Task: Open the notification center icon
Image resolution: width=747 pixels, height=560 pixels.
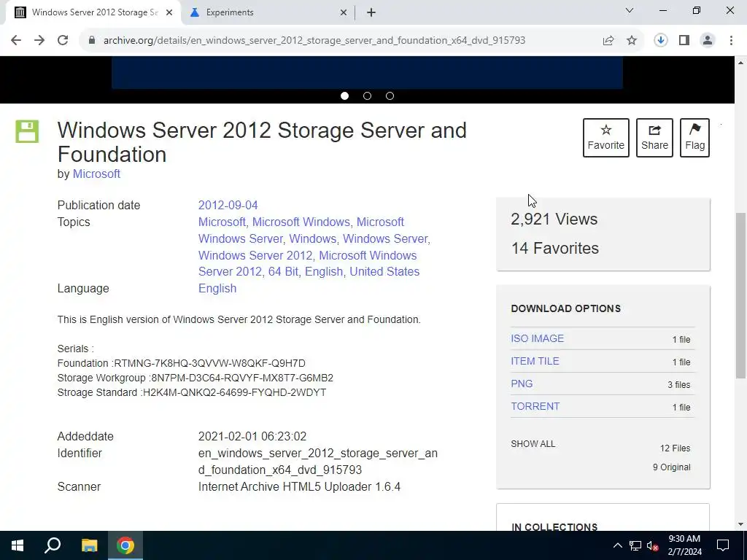Action: [723, 545]
